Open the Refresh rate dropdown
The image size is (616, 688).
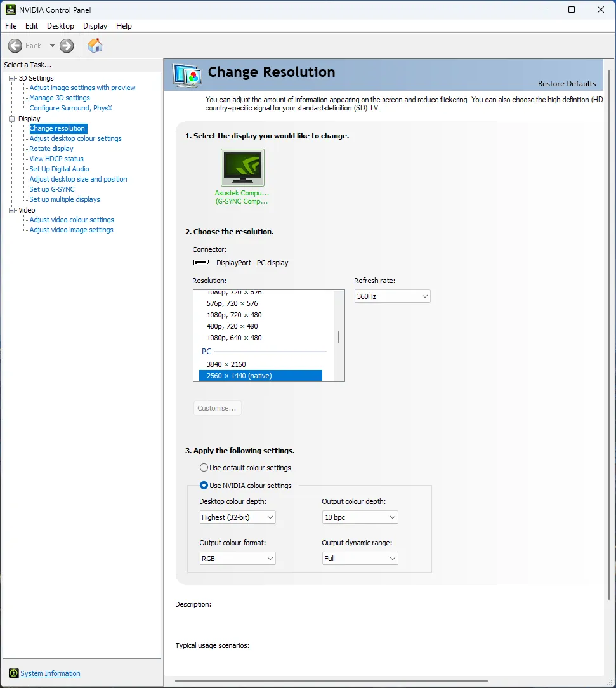pyautogui.click(x=392, y=296)
